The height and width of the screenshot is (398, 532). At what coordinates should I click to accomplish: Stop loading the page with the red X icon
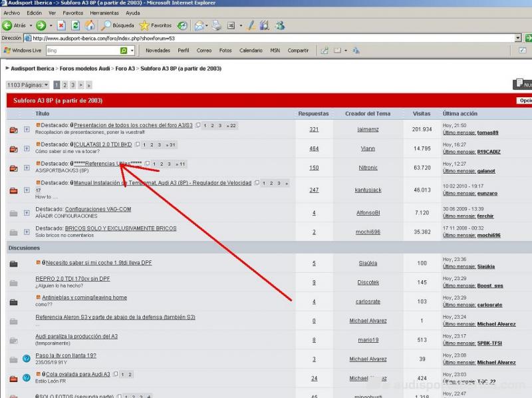pos(61,25)
